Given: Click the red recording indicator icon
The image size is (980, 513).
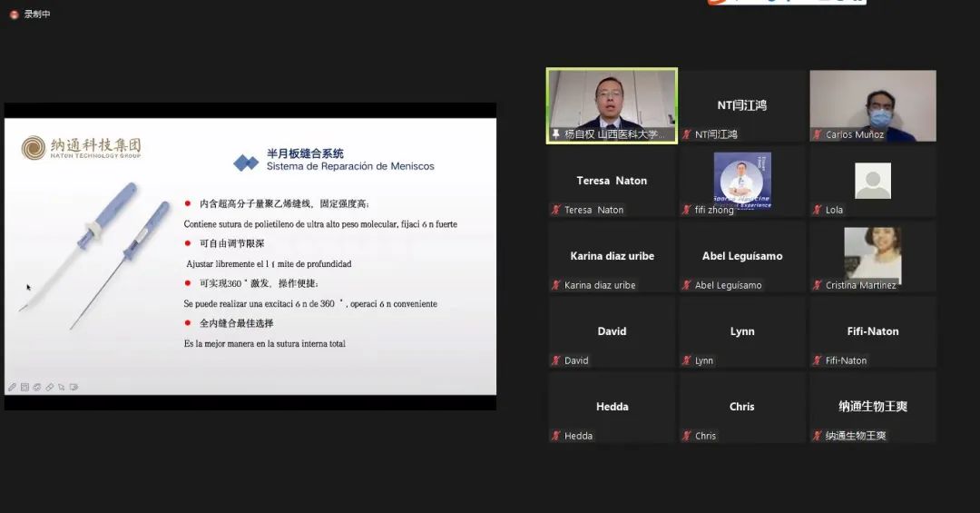Looking at the screenshot, I should [14, 15].
